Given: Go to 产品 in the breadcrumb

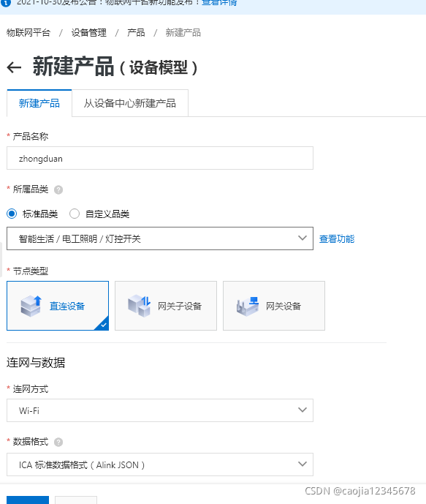Looking at the screenshot, I should [136, 32].
